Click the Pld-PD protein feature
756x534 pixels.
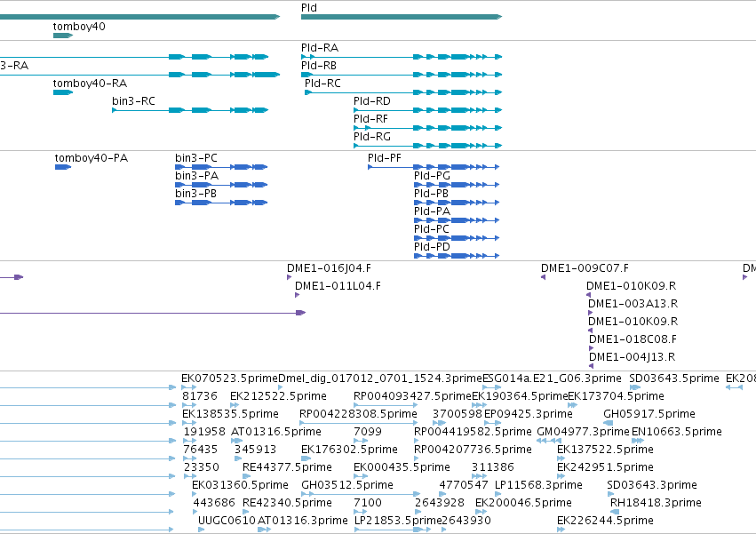coord(457,256)
